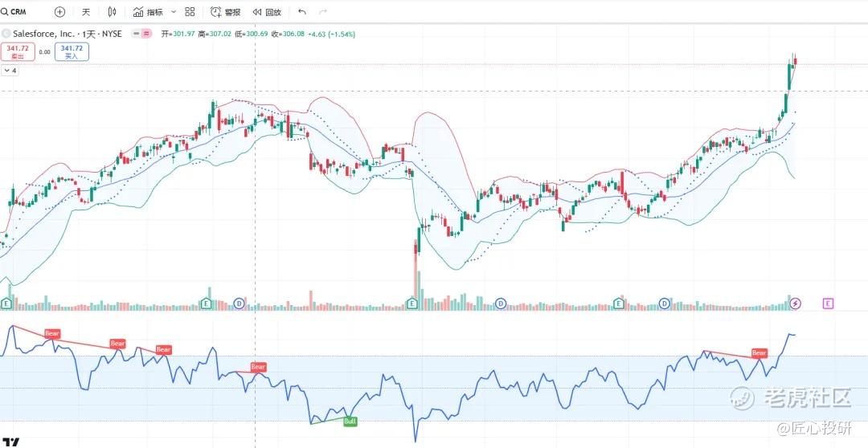Open dividend D marker nearest the dashed crosshair
The image size is (868, 448).
240,303
